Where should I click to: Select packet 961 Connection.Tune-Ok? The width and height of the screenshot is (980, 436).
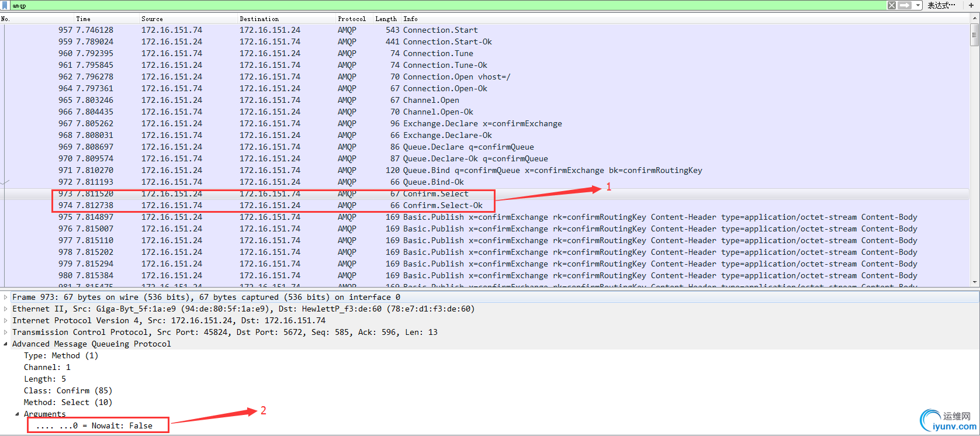point(485,65)
